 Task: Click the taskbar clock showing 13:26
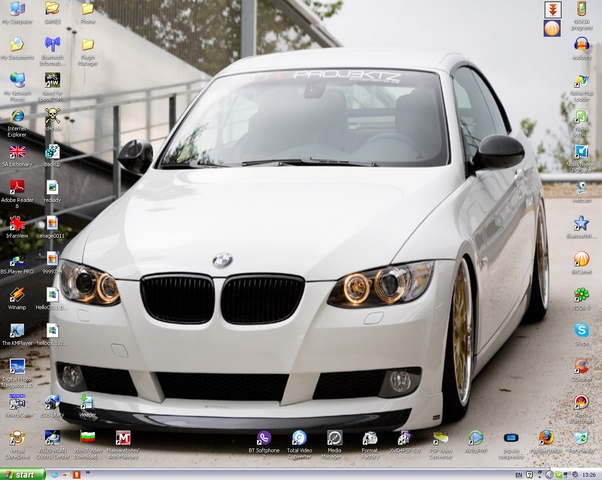tap(589, 475)
